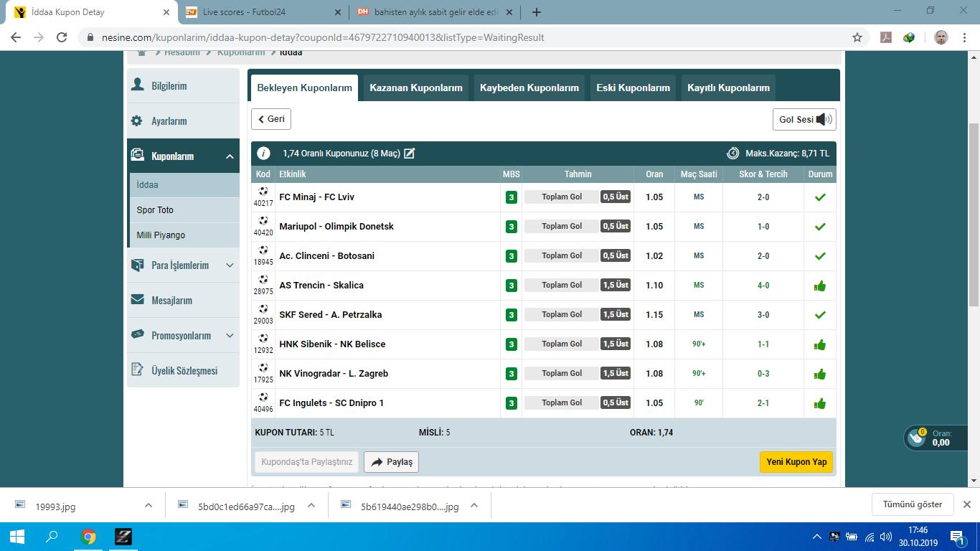This screenshot has width=980, height=551.
Task: Open Windows search from taskbar
Action: tap(52, 537)
